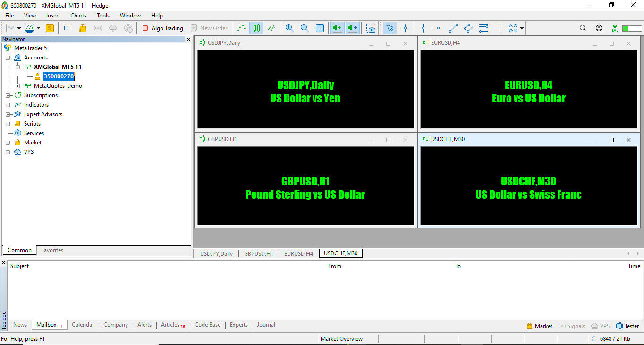The image size is (644, 345).
Task: Select the Fibonacci retracement tool
Action: point(483,28)
